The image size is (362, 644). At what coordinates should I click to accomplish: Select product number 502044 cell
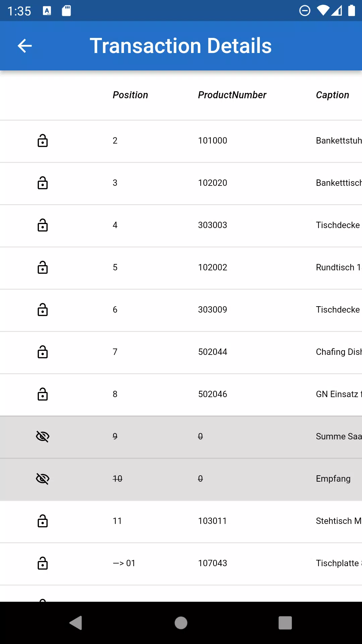pyautogui.click(x=213, y=352)
